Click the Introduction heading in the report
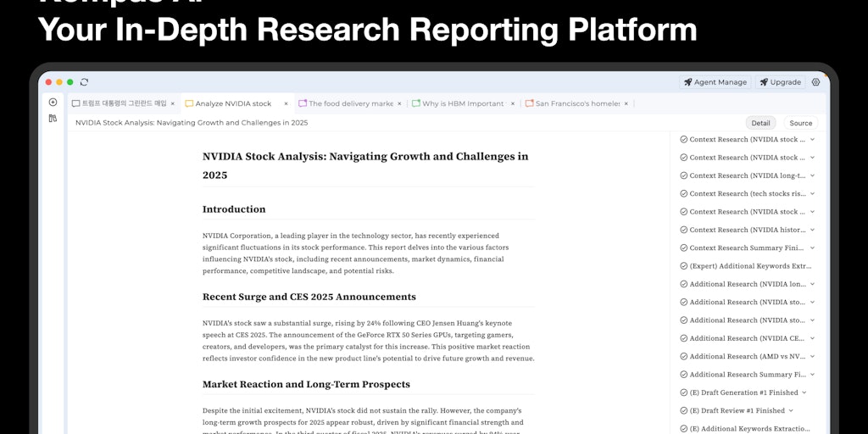Image resolution: width=868 pixels, height=434 pixels. tap(234, 209)
